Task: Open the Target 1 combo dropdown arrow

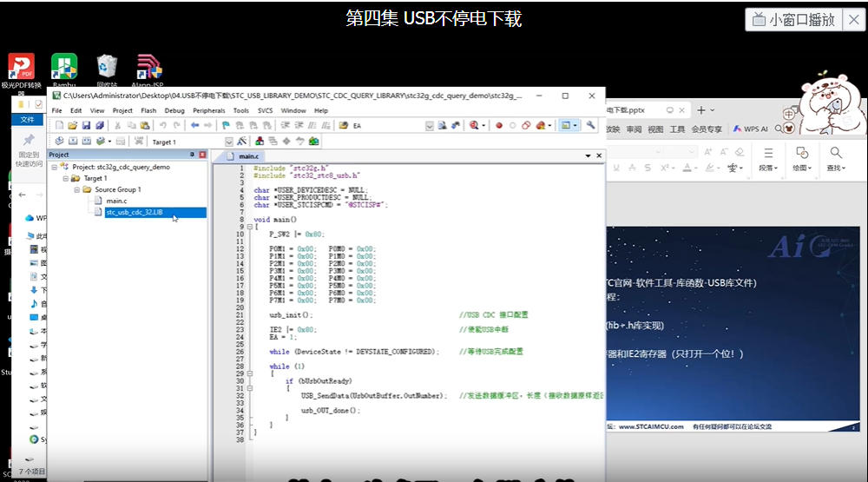Action: pos(228,142)
